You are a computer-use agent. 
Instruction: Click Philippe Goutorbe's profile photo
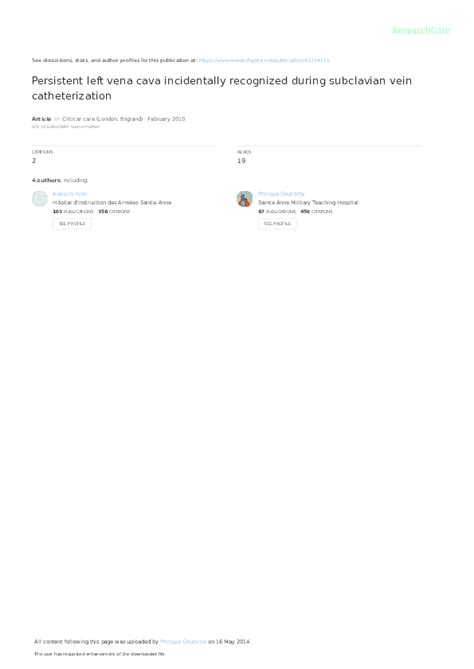click(245, 199)
